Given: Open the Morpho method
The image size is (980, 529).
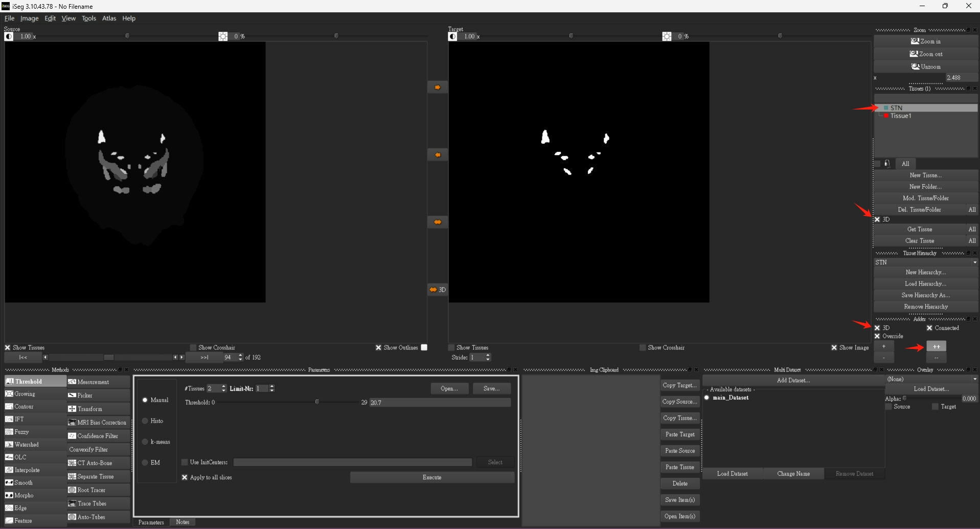Looking at the screenshot, I should coord(24,495).
